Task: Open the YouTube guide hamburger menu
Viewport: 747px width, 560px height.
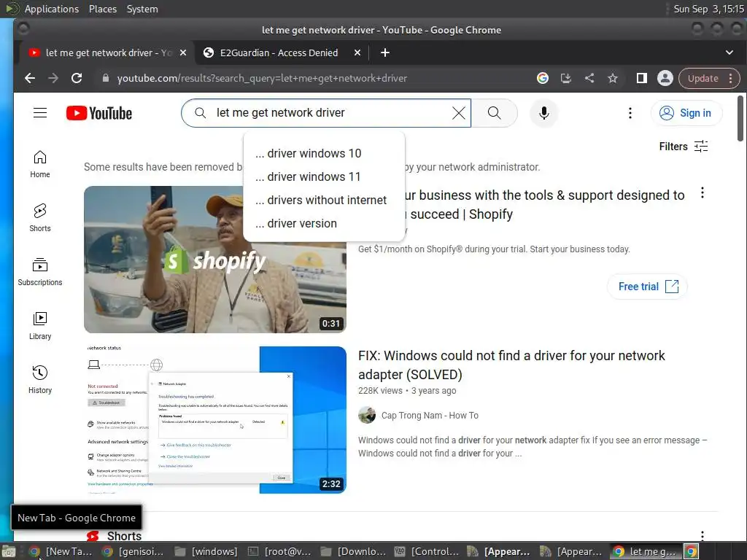Action: pyautogui.click(x=40, y=113)
